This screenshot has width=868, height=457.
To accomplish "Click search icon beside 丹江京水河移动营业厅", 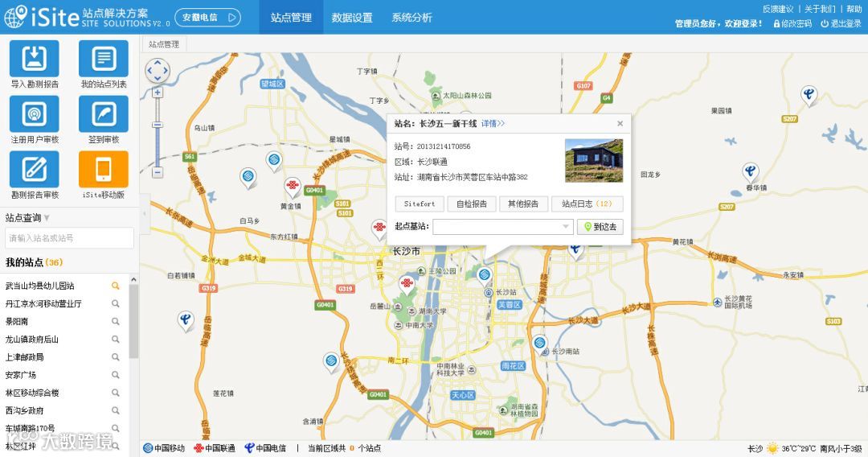I will [115, 303].
